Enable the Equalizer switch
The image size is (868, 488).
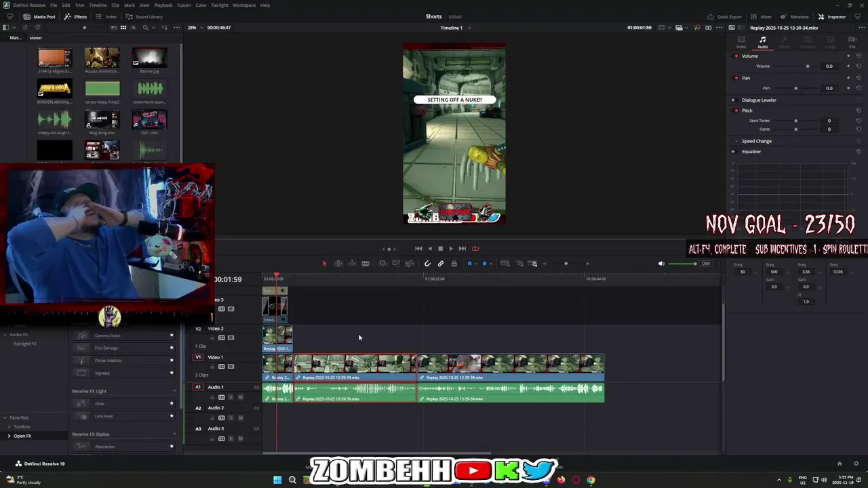point(733,151)
